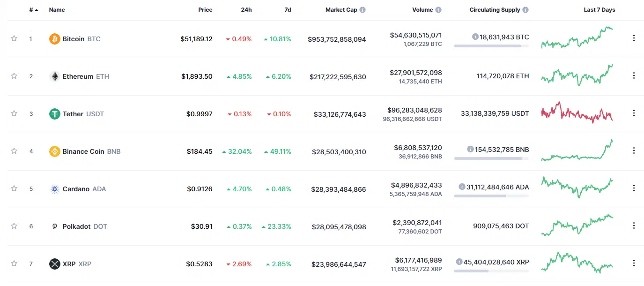
Task: Click the Cardano logo icon
Action: click(x=54, y=189)
